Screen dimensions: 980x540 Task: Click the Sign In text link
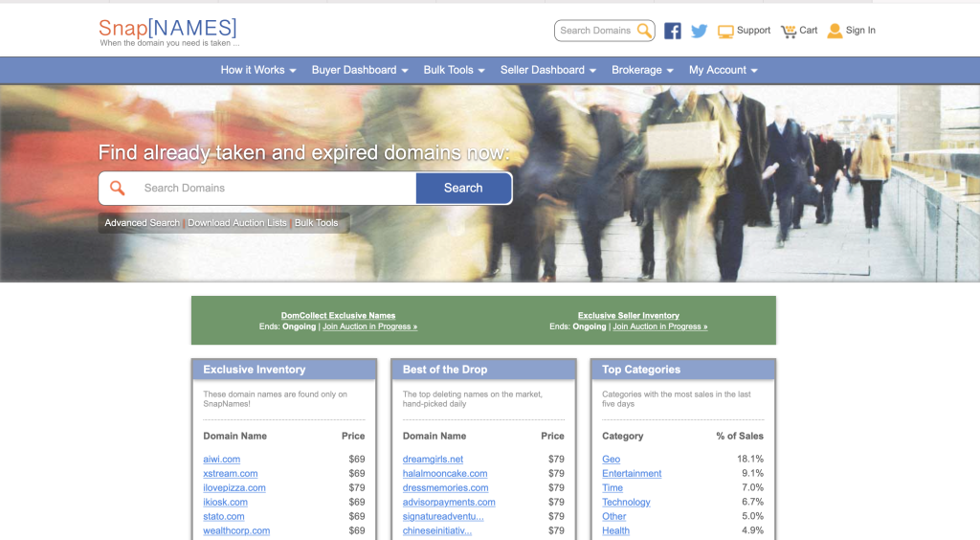(x=860, y=30)
